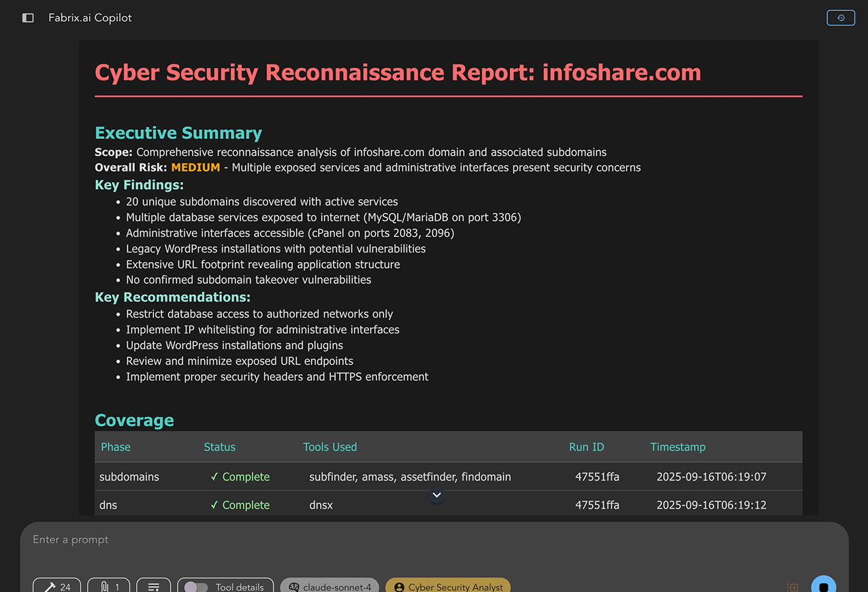The height and width of the screenshot is (592, 868).
Task: Click the Tools Used column header
Action: (x=329, y=447)
